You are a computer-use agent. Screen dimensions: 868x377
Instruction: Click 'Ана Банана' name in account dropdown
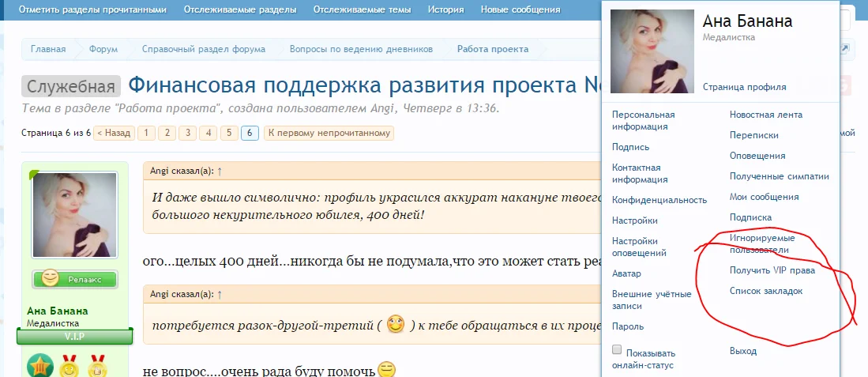[x=747, y=21]
